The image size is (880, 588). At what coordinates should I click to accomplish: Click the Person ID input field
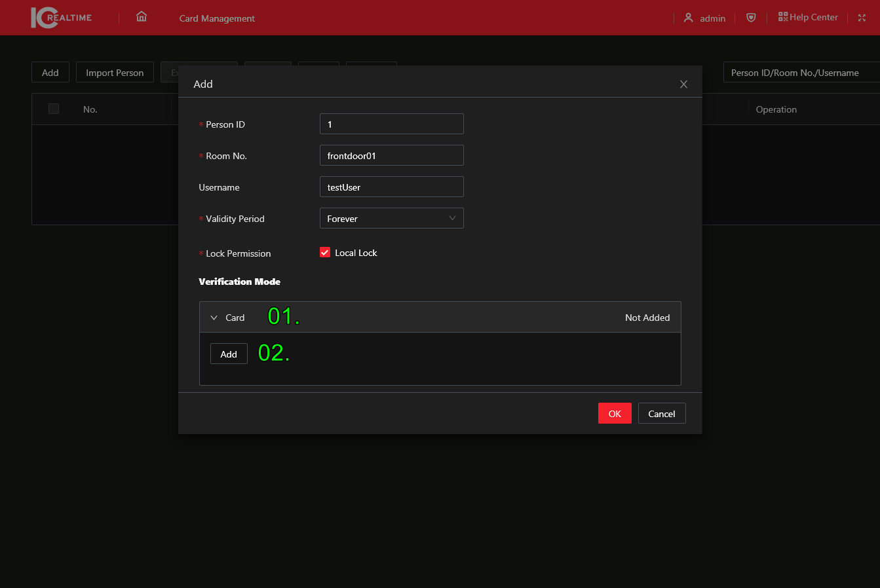(x=391, y=124)
